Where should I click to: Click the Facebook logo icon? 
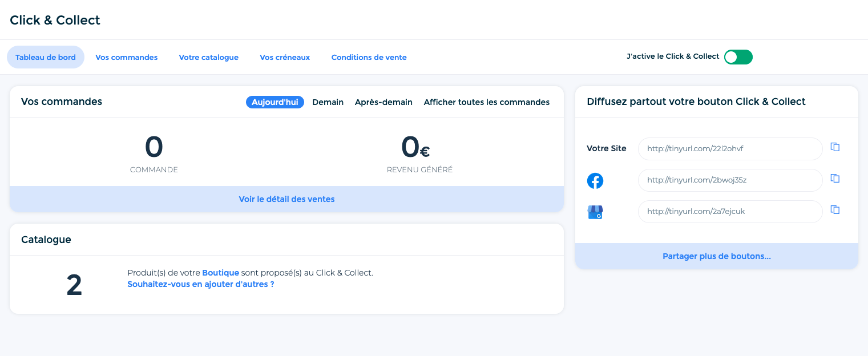(595, 181)
